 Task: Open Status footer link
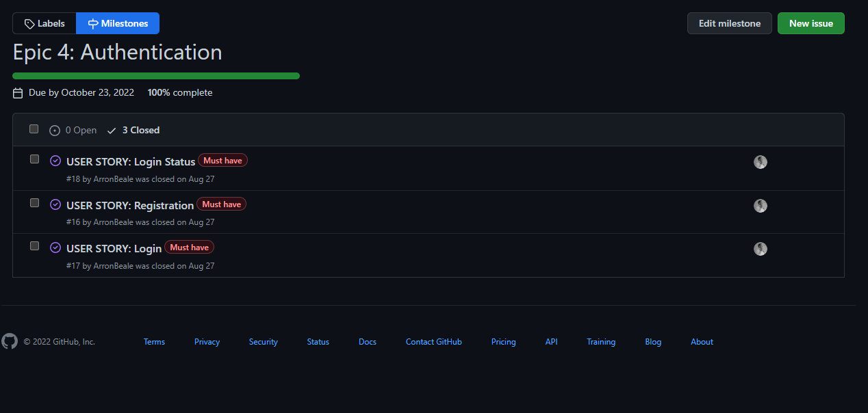[x=318, y=342]
